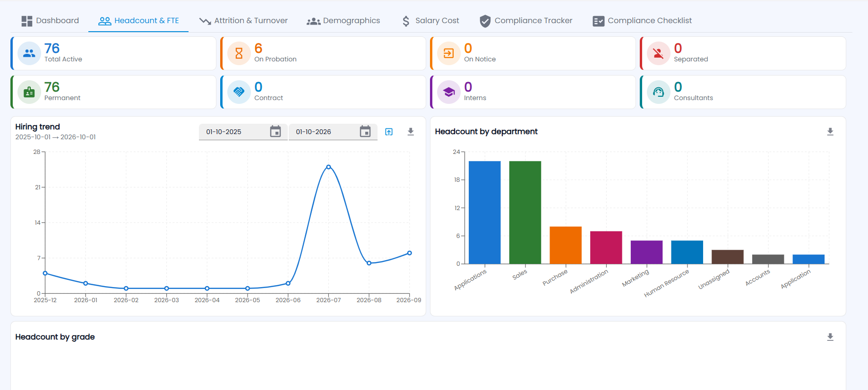Open the Compliance Tracker tab
The width and height of the screenshot is (868, 390).
pos(526,21)
